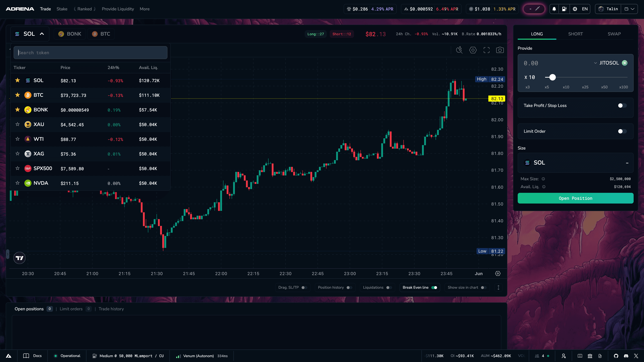The height and width of the screenshot is (362, 644).
Task: Open Provide Liquidity page
Action: 118,9
